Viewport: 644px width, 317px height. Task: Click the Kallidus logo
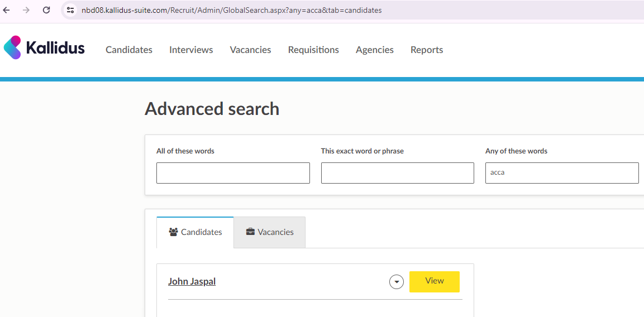(44, 48)
